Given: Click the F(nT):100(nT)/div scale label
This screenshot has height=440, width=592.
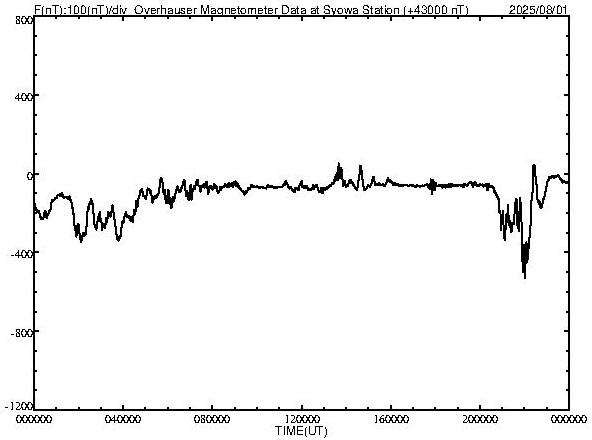Looking at the screenshot, I should pyautogui.click(x=80, y=9).
